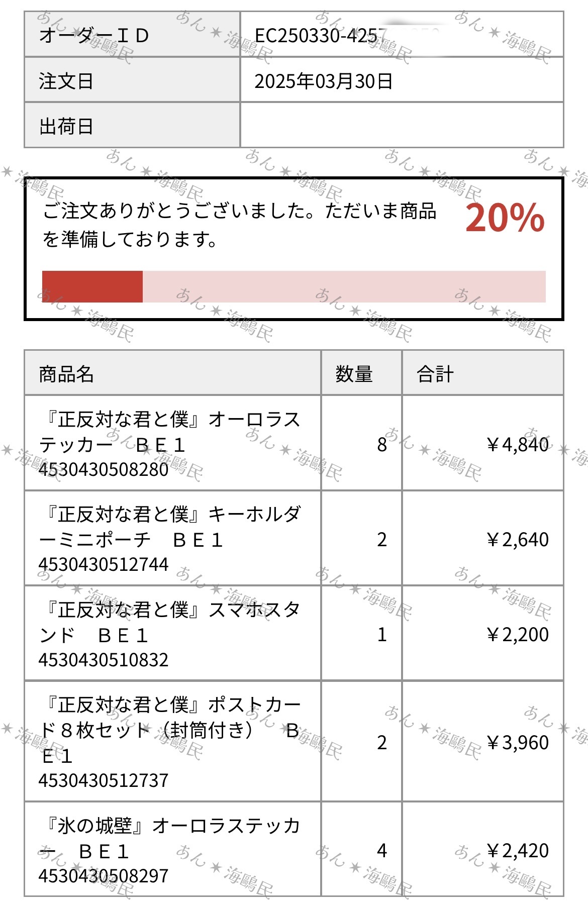Click the 数量 column header
The height and width of the screenshot is (907, 588).
click(x=354, y=374)
